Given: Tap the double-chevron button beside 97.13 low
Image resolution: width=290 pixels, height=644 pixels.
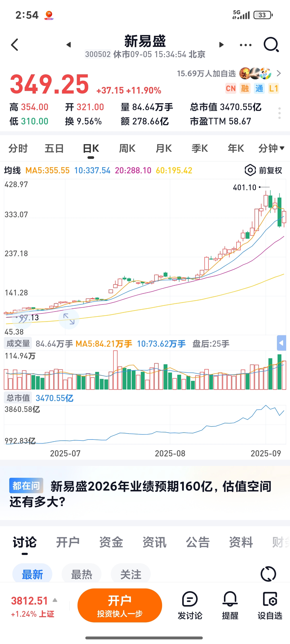Looking at the screenshot, I should (22, 319).
